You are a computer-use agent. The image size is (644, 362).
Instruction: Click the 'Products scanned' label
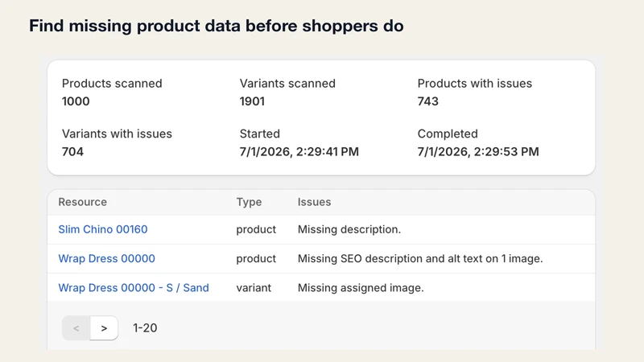(112, 84)
